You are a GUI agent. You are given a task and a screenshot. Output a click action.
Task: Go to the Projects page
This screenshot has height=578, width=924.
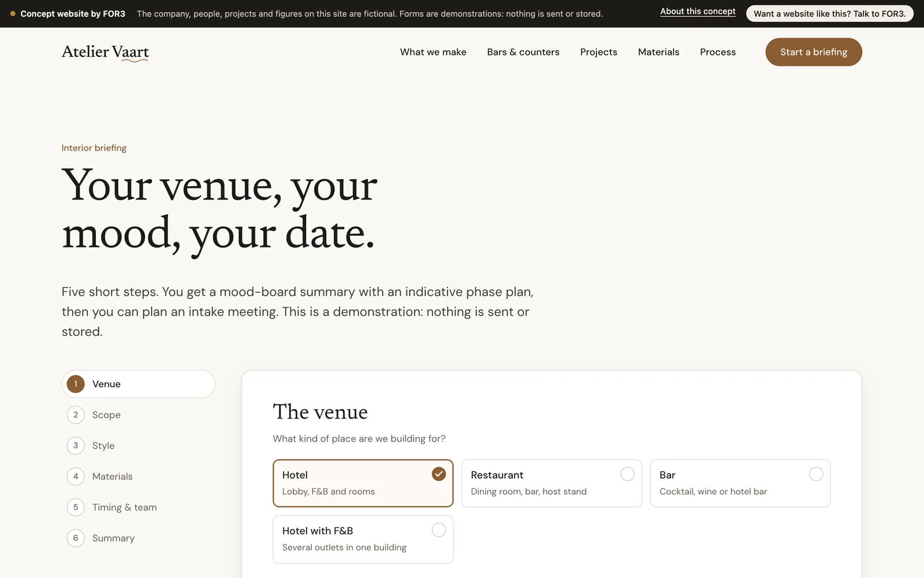coord(599,52)
